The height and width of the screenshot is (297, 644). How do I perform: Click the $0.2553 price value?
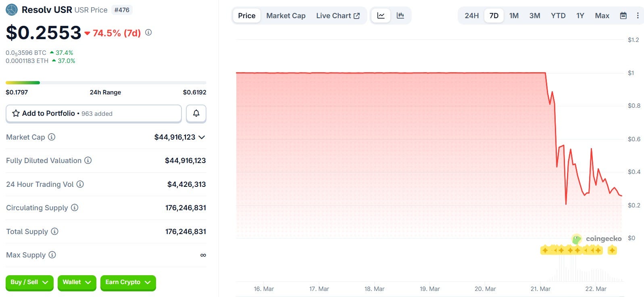coord(44,32)
